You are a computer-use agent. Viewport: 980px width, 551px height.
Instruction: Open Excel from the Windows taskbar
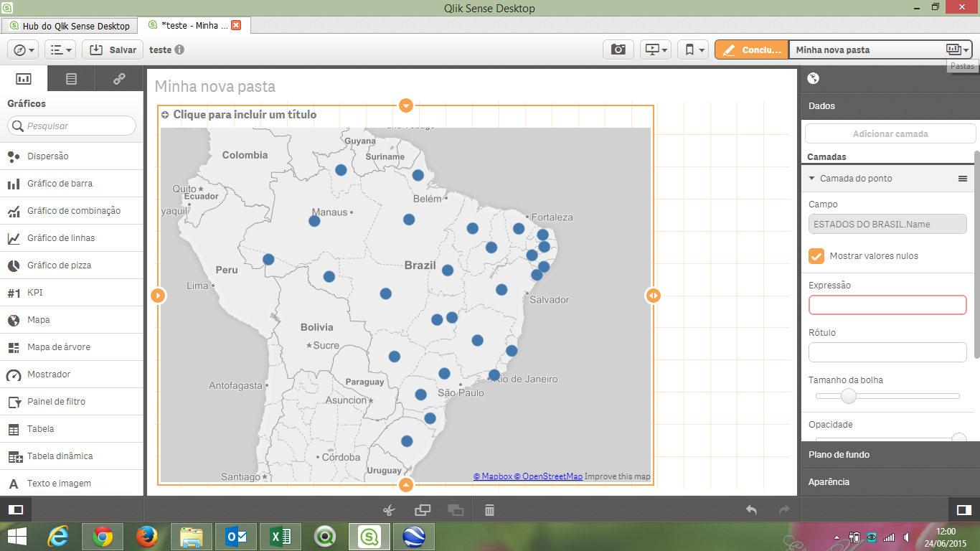[280, 537]
